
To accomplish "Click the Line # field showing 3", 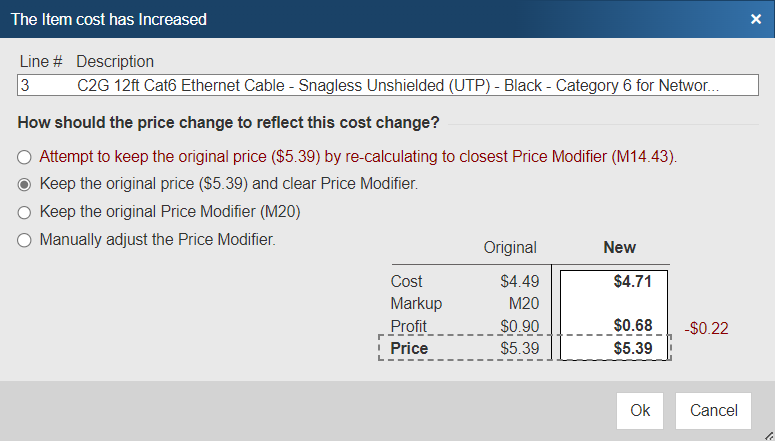I will 44,86.
